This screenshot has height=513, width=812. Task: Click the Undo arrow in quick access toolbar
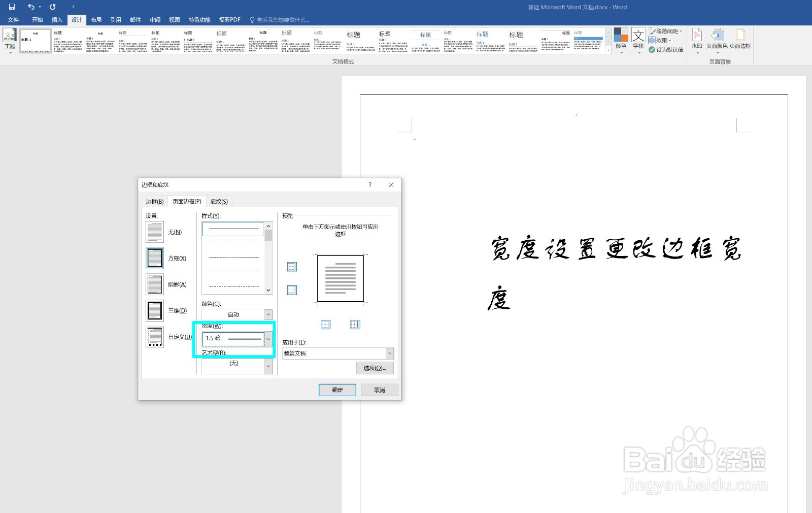point(30,7)
